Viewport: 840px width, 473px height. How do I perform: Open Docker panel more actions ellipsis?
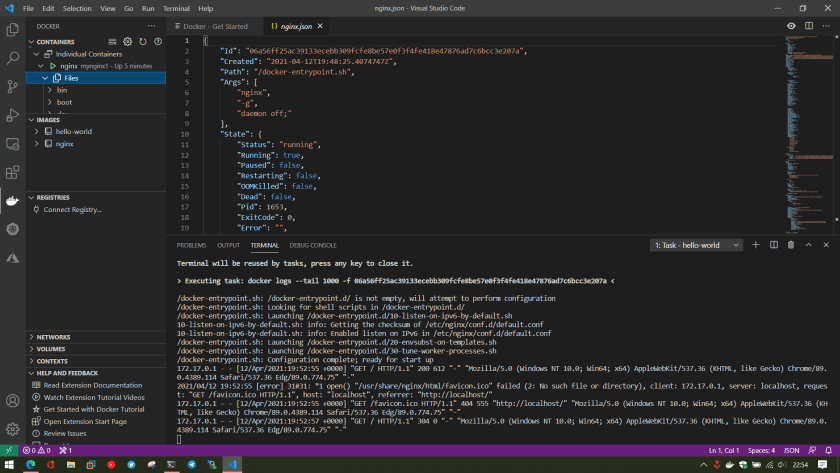click(x=152, y=26)
